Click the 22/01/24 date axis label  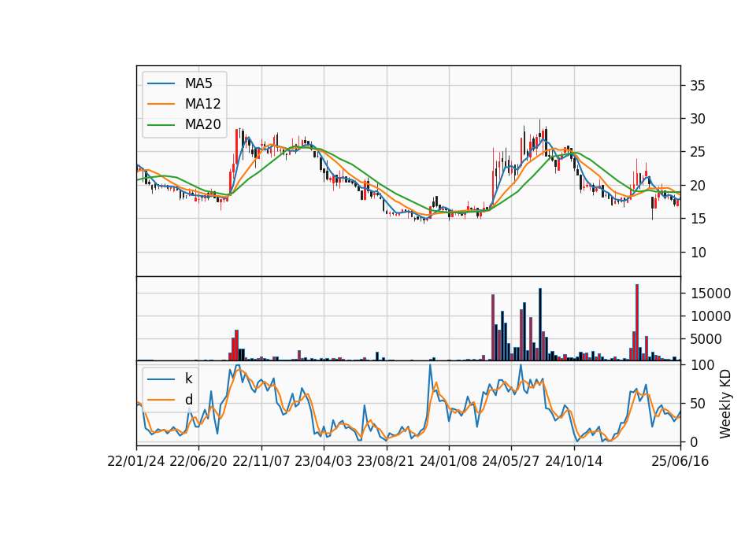pyautogui.click(x=136, y=461)
